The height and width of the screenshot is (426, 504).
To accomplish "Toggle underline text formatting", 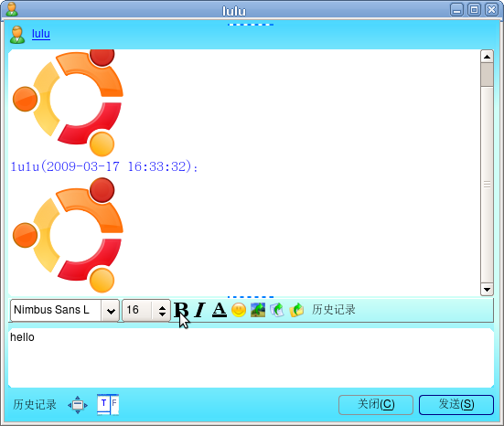I will pos(220,310).
